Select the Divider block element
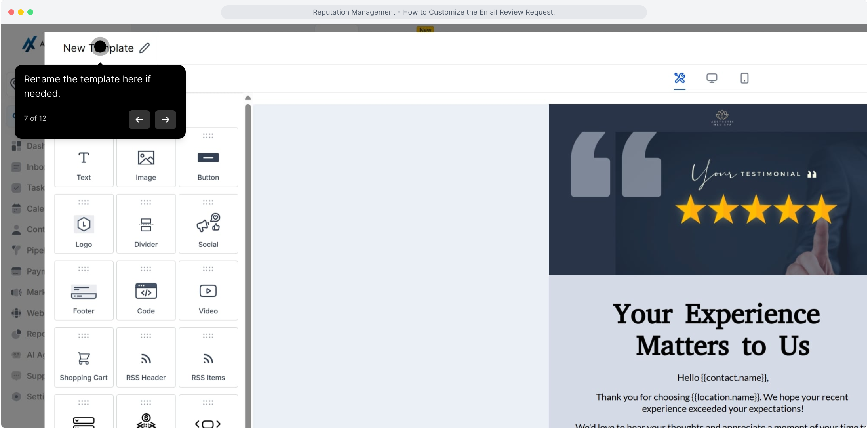Image resolution: width=868 pixels, height=428 pixels. (x=146, y=224)
